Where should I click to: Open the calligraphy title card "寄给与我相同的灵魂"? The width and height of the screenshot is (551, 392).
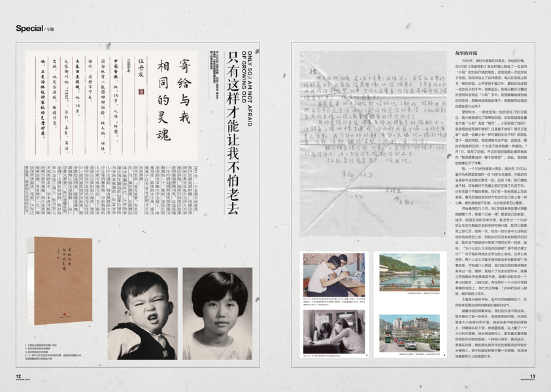tap(111, 105)
